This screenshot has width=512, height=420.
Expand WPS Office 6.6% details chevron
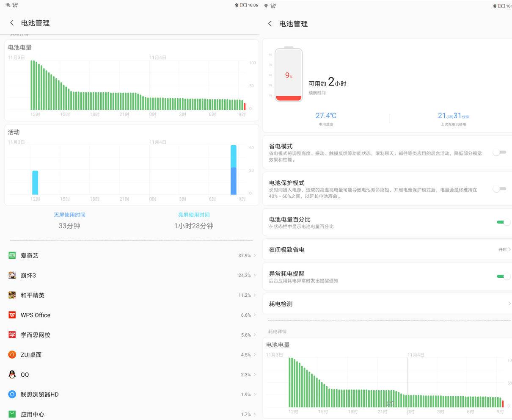[255, 315]
